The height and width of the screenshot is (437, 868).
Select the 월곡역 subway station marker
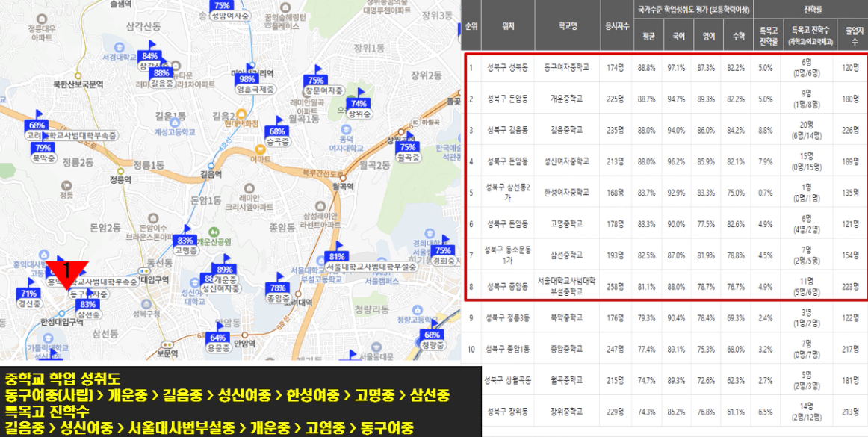coord(343,179)
